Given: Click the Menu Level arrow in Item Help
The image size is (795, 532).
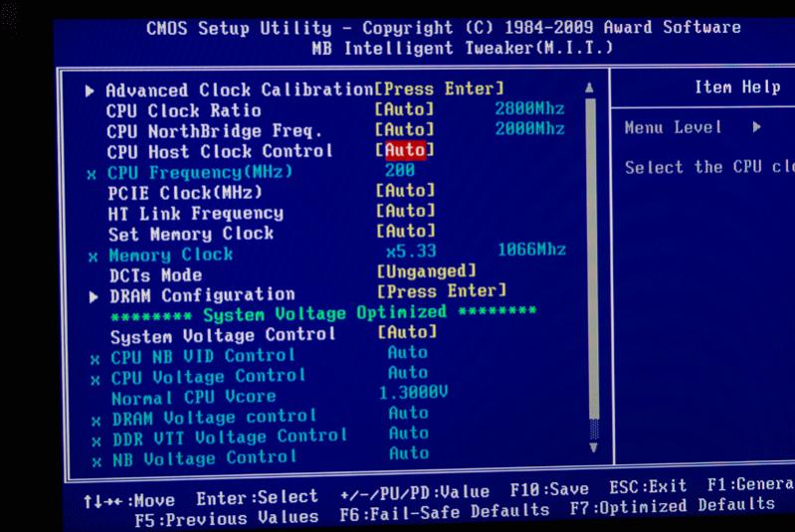Looking at the screenshot, I should coord(756,126).
